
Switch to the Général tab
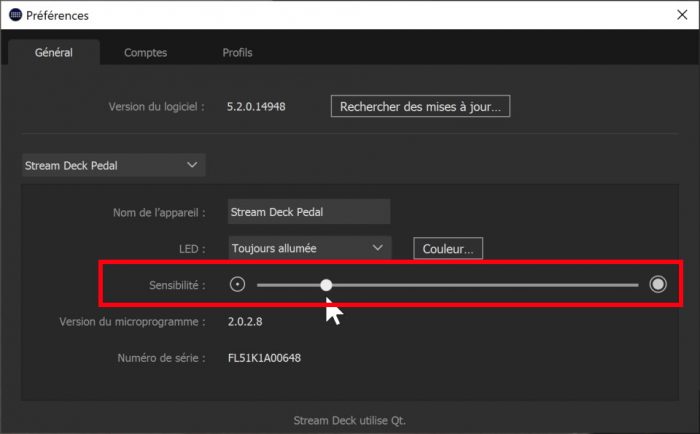click(x=54, y=52)
